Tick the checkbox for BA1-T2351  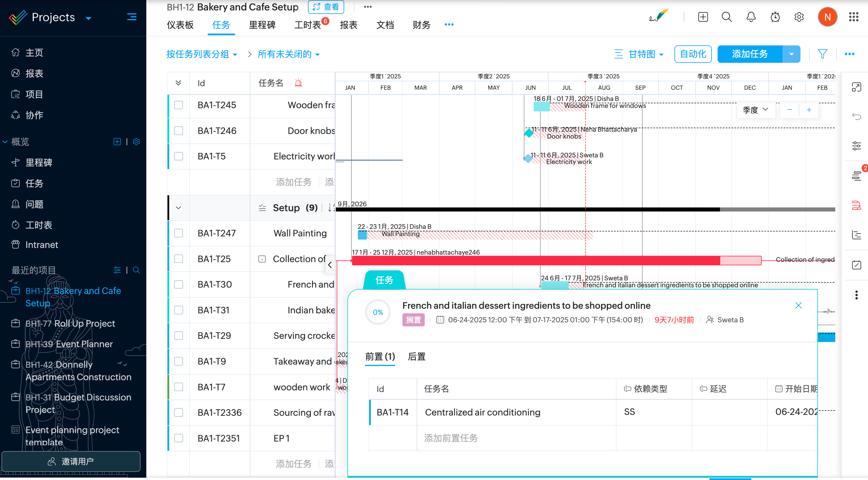178,438
